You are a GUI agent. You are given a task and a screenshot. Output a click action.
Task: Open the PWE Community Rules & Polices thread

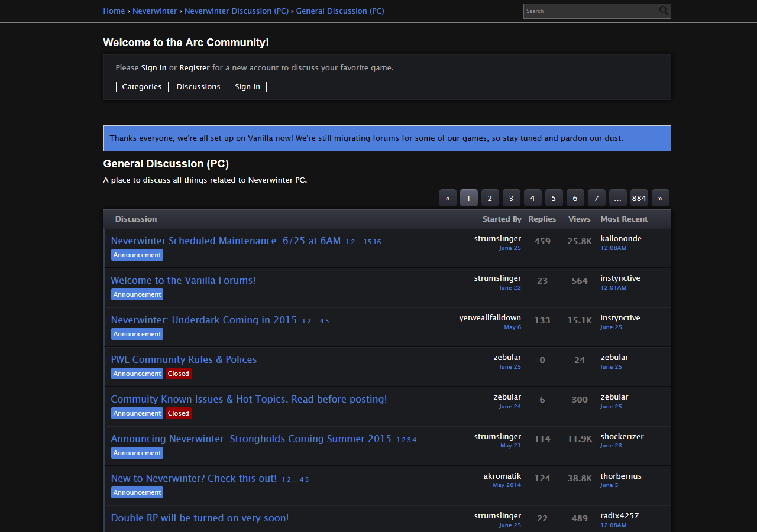point(183,359)
